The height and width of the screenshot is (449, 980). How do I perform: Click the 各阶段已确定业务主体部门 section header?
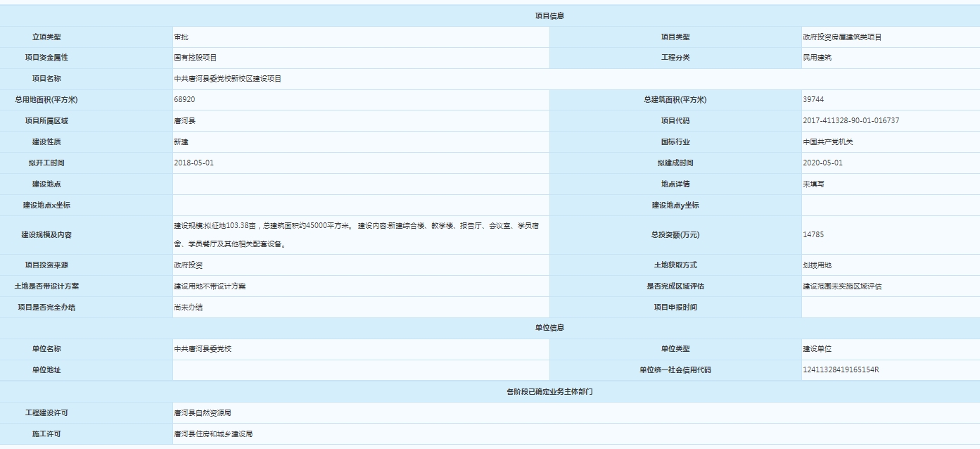pos(549,391)
